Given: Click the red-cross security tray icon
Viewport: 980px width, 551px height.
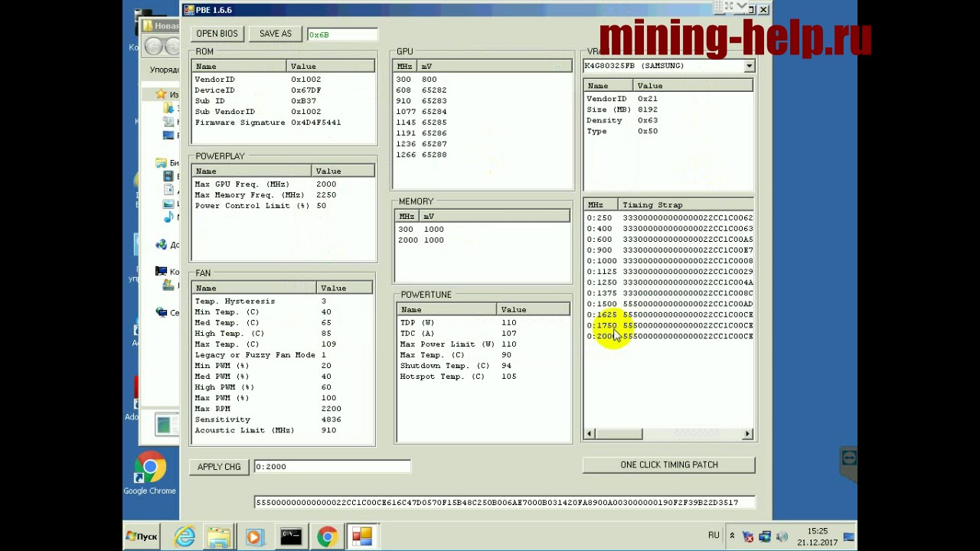Looking at the screenshot, I should (x=748, y=536).
